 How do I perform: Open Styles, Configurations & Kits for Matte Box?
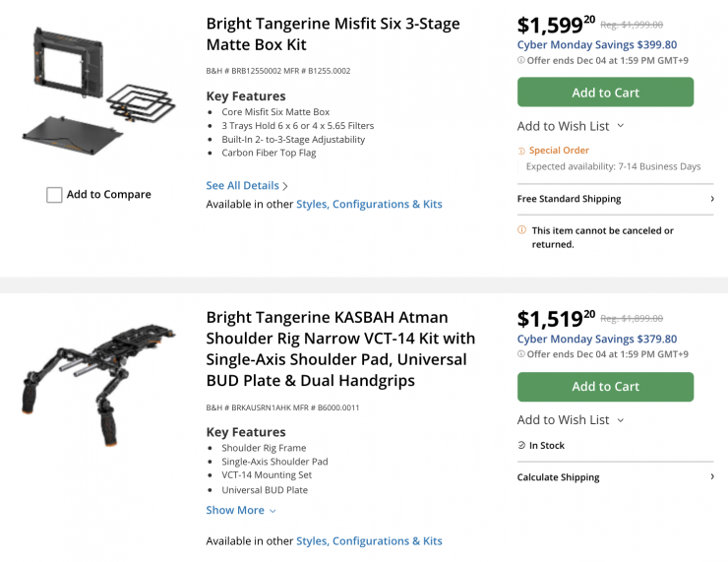point(369,204)
